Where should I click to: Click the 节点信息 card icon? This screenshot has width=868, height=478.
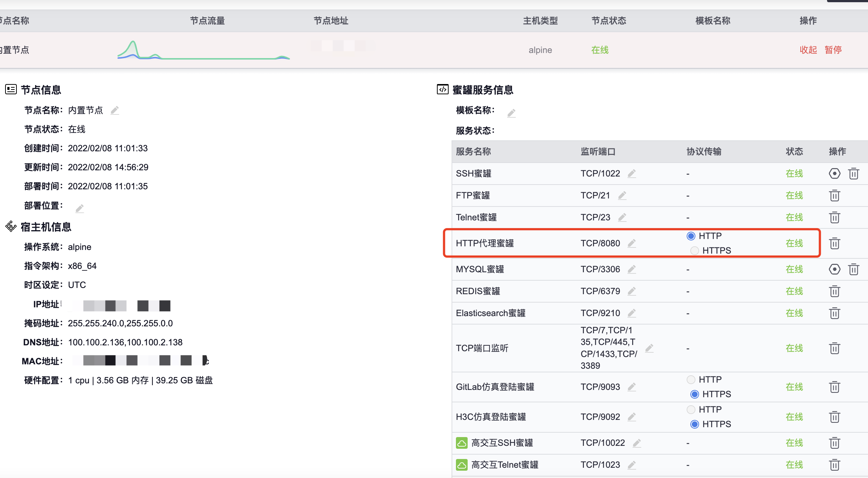pyautogui.click(x=11, y=90)
